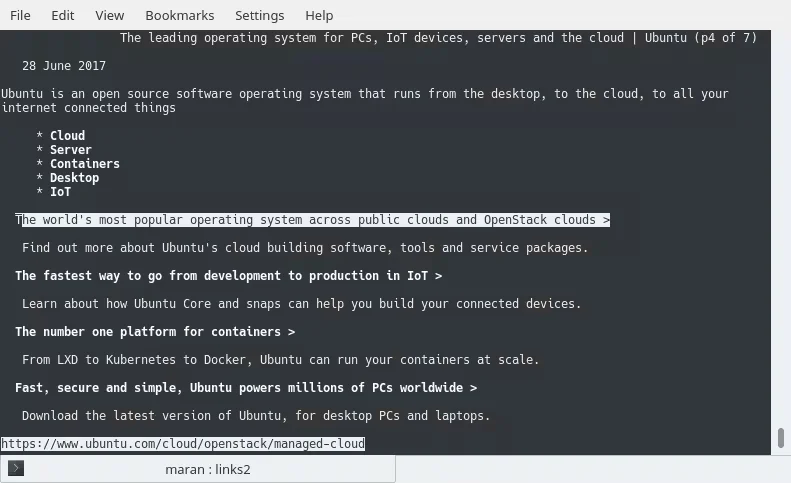This screenshot has width=791, height=483.
Task: Click the Desktop list link
Action: click(x=74, y=178)
